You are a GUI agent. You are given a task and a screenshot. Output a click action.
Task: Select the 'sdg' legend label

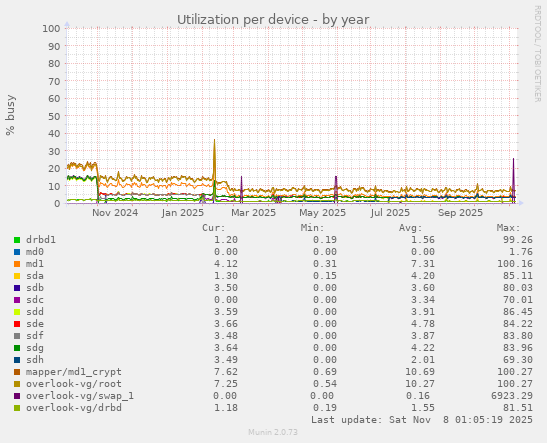tap(35, 347)
